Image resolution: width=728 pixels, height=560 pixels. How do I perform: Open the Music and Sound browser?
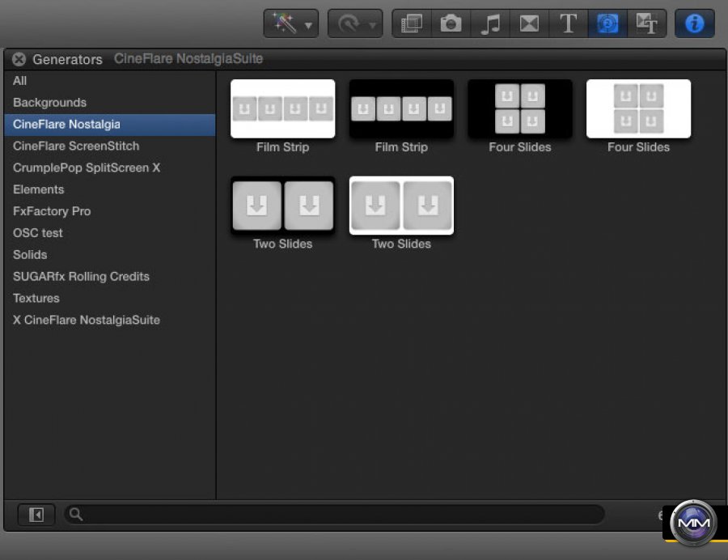489,24
